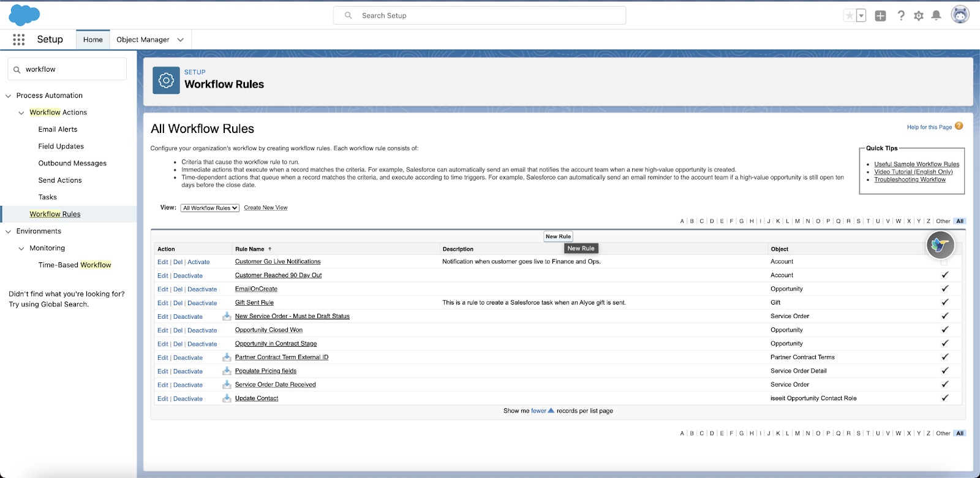This screenshot has height=478, width=980.
Task: Collapse the Environments section
Action: point(9,232)
